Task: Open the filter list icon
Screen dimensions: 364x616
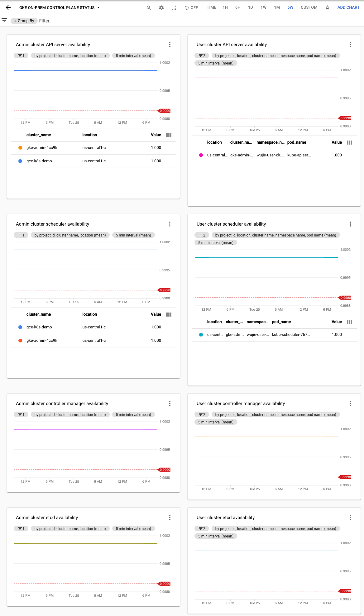Action: coord(4,21)
